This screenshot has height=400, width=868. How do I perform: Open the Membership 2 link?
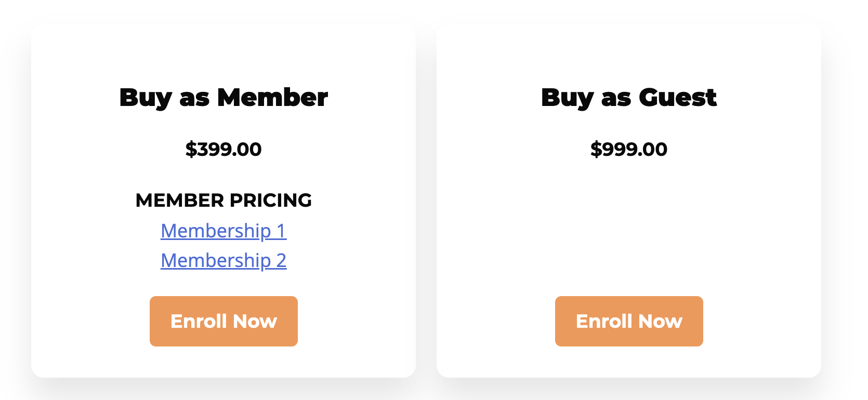(x=223, y=260)
